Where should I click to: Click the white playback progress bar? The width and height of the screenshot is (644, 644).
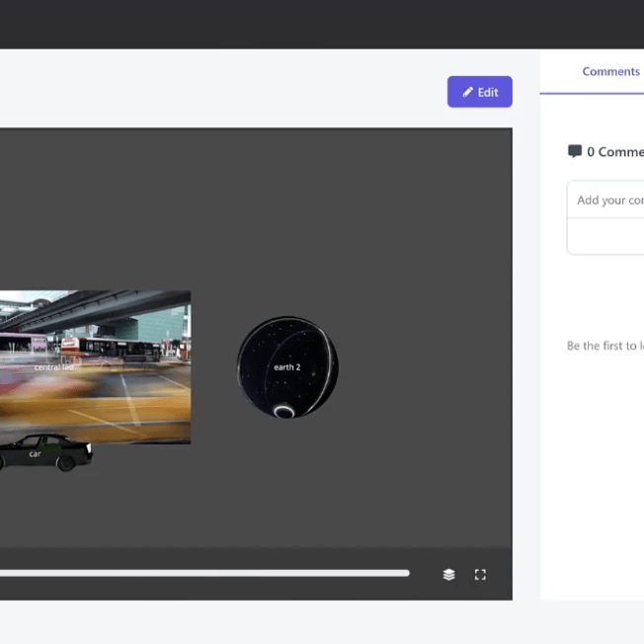coord(198,573)
